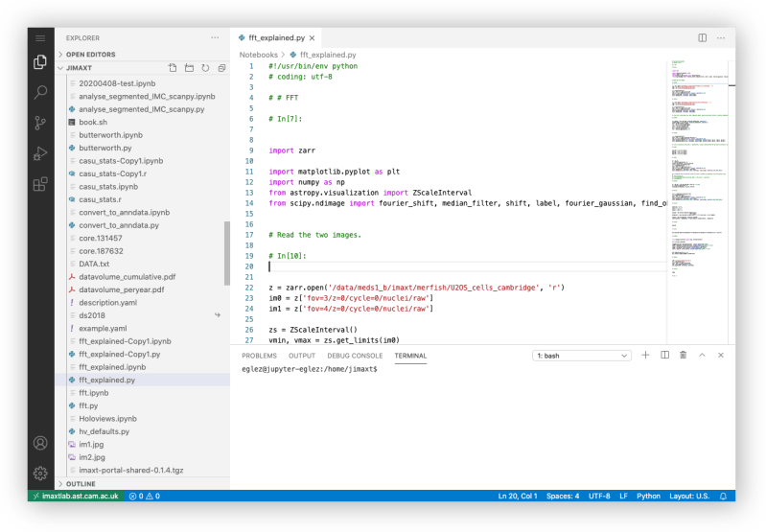Open the terminal selector dropdown '1: bash'
The image size is (766, 532).
(581, 356)
